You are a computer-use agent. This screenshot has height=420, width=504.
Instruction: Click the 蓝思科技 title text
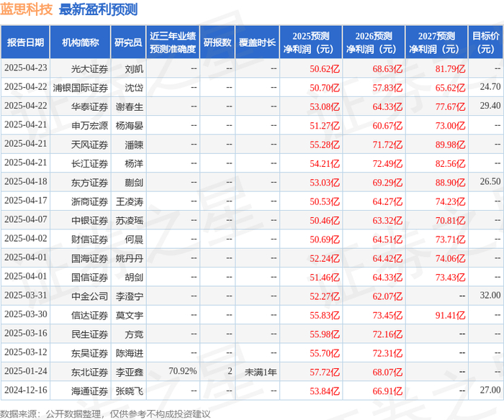(27, 9)
